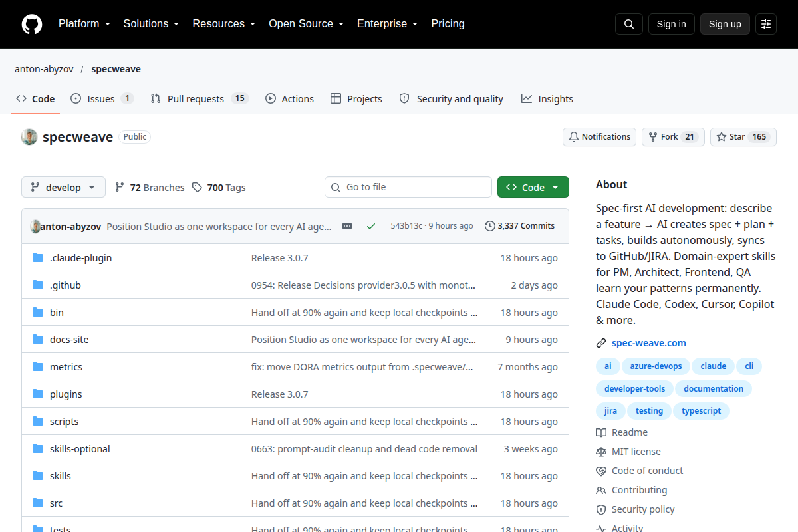Go to the Insights tab
This screenshot has width=798, height=532.
pyautogui.click(x=547, y=99)
